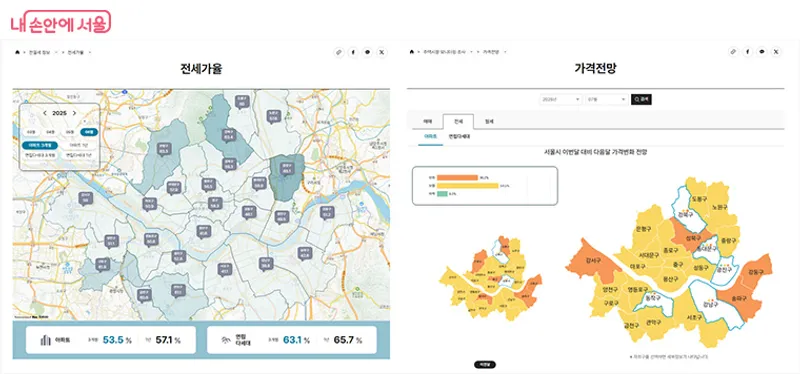Share 전세가율 page via X icon
The height and width of the screenshot is (374, 800).
[382, 52]
